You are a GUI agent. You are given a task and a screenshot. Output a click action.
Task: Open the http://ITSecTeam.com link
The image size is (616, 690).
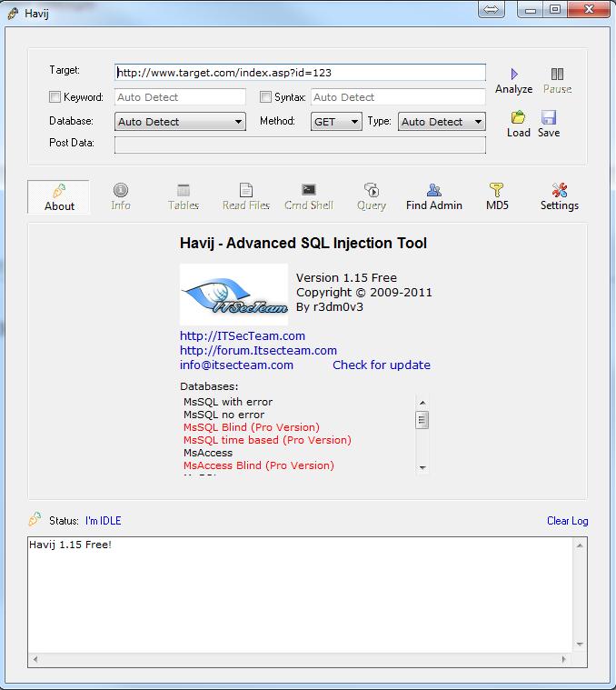click(x=243, y=335)
